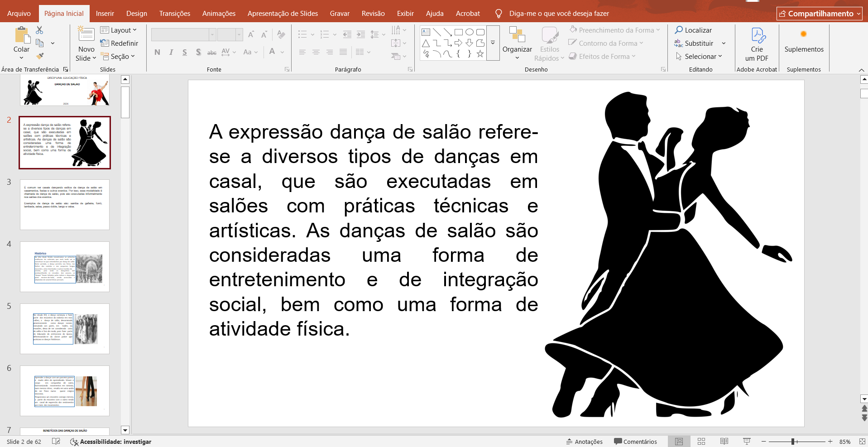This screenshot has width=868, height=447.
Task: Select slide 5 thumbnail
Action: (65, 329)
